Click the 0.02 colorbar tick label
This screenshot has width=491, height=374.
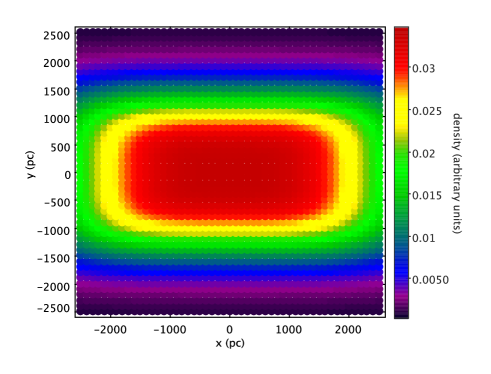423,154
